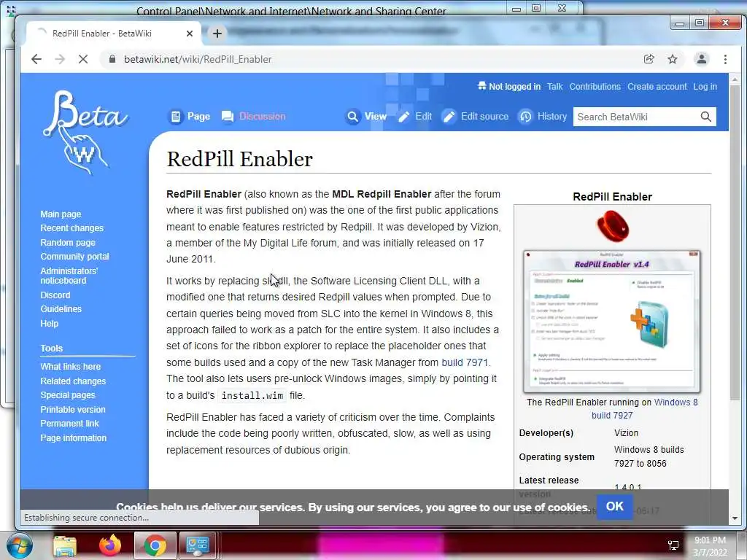
Task: Click the browser back arrow
Action: pos(36,59)
